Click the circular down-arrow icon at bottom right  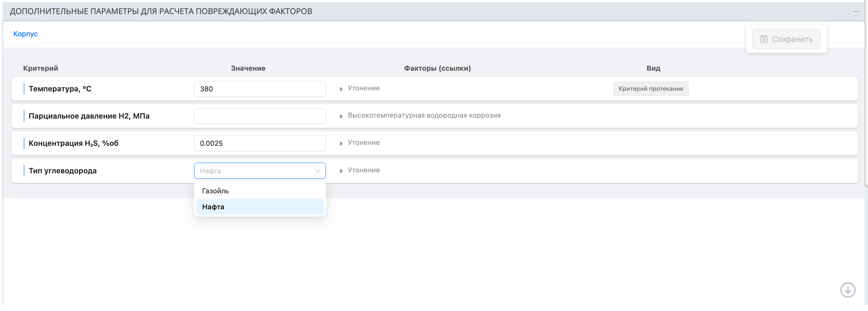click(x=848, y=290)
